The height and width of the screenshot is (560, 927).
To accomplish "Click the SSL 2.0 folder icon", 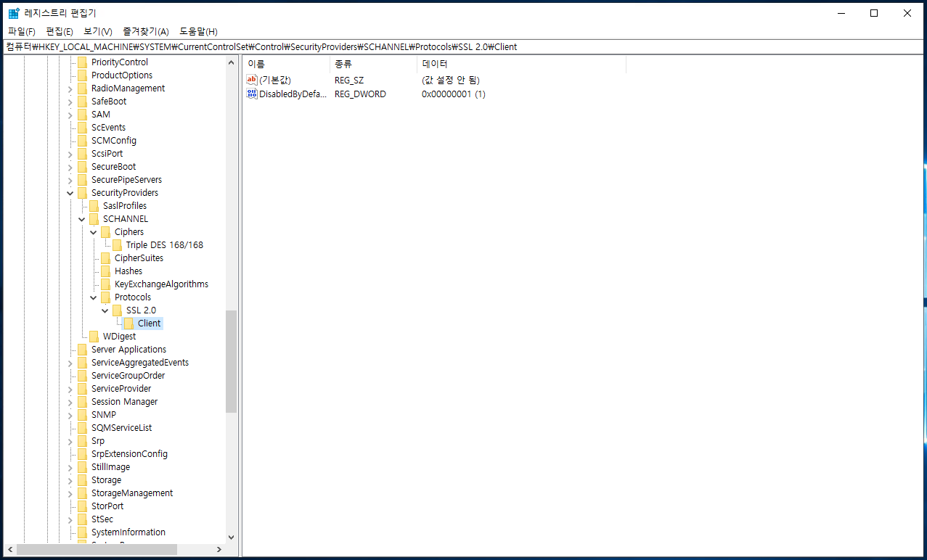I will pyautogui.click(x=117, y=310).
